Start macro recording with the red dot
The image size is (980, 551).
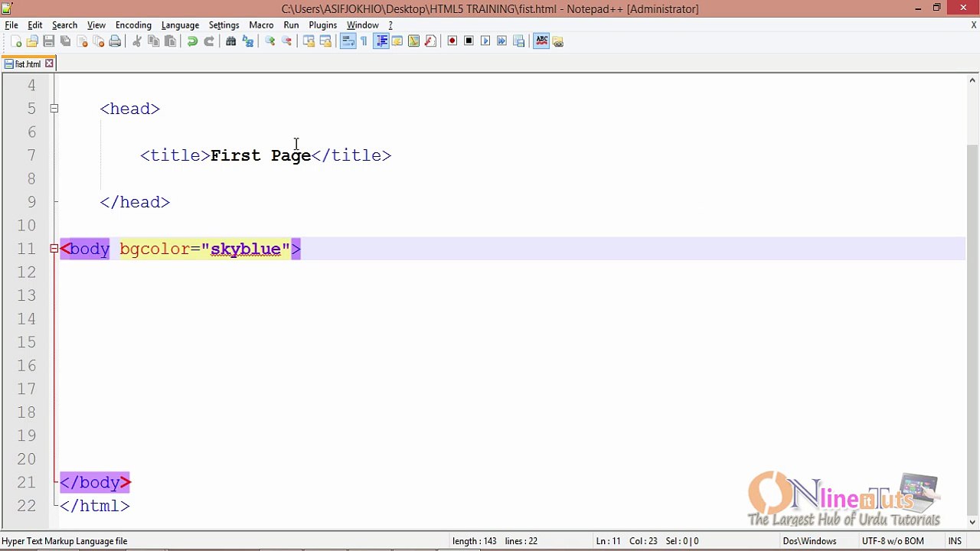452,41
